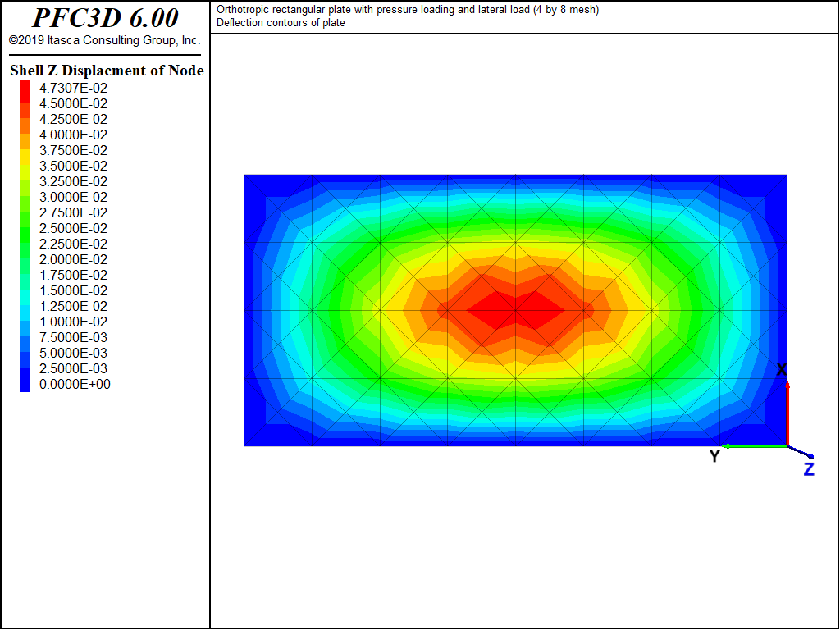Click the blue top-right corner of the plate
Image resolution: width=840 pixels, height=630 pixels.
(x=776, y=185)
